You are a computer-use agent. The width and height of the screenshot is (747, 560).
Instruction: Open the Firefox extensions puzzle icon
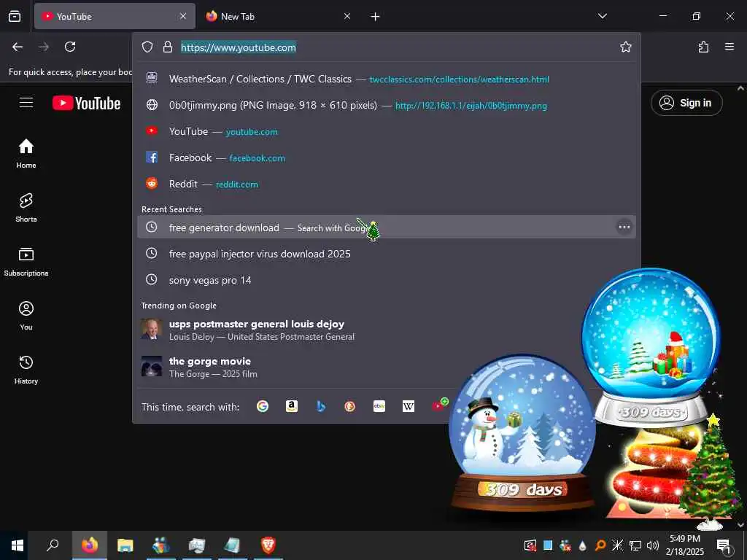point(703,47)
